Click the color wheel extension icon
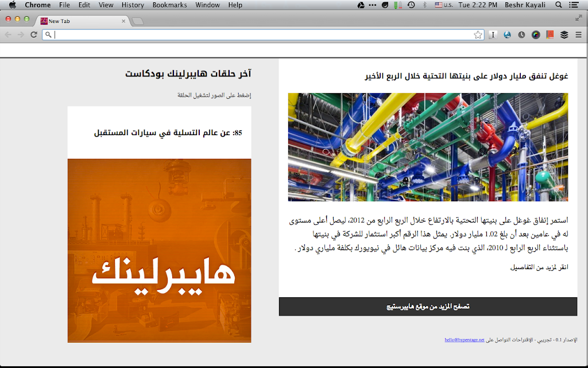Screen dimensions: 588x368 coord(536,34)
